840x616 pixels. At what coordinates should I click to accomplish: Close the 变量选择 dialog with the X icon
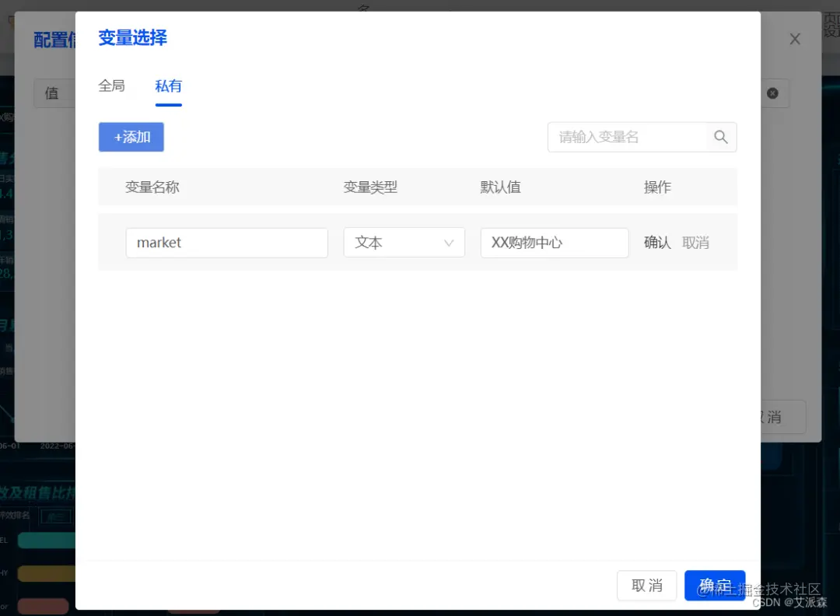(795, 38)
